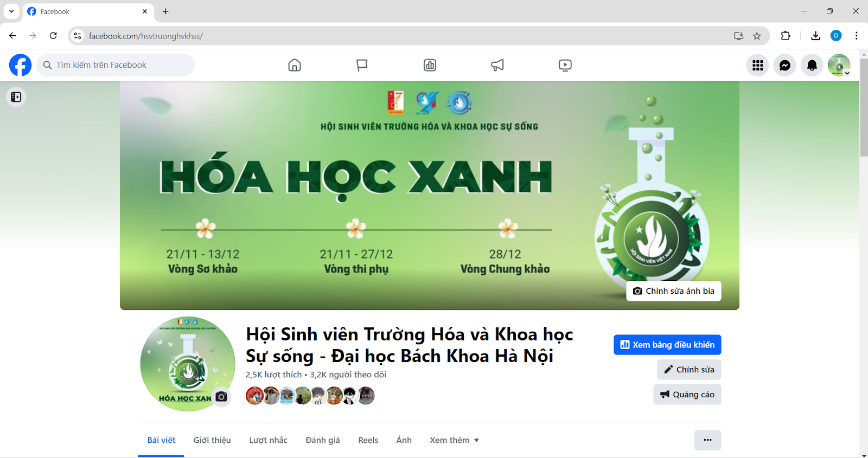
Task: Open the Hóa Học Xanh cover photo
Action: click(x=429, y=195)
